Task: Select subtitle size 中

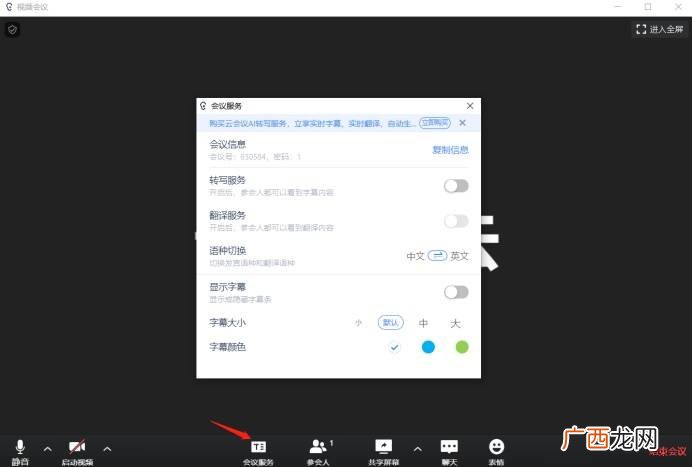Action: tap(423, 323)
